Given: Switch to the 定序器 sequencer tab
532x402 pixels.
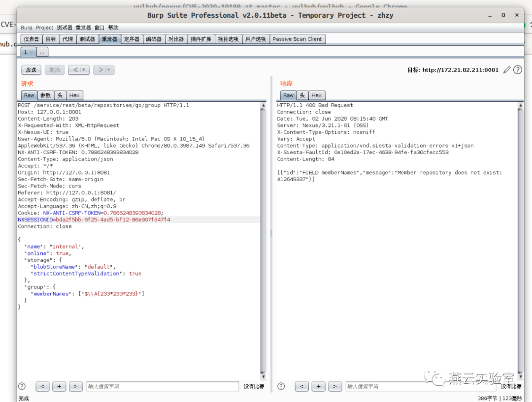Looking at the screenshot, I should click(x=132, y=39).
